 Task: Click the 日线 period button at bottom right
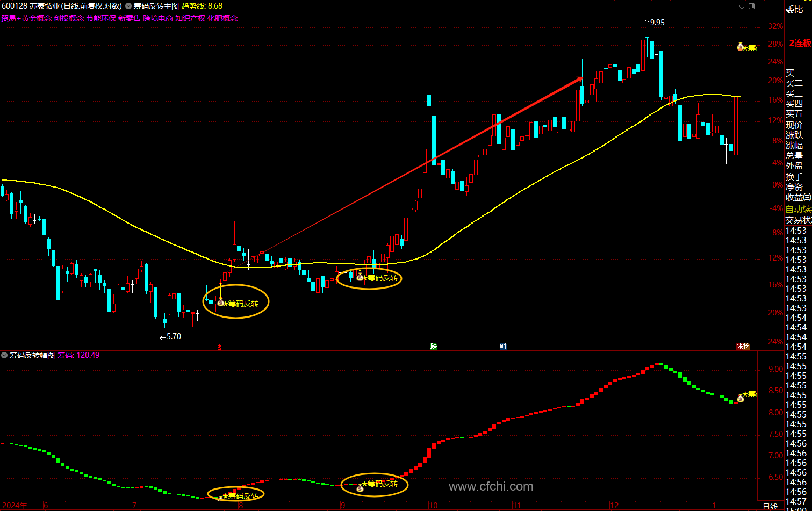coord(770,506)
